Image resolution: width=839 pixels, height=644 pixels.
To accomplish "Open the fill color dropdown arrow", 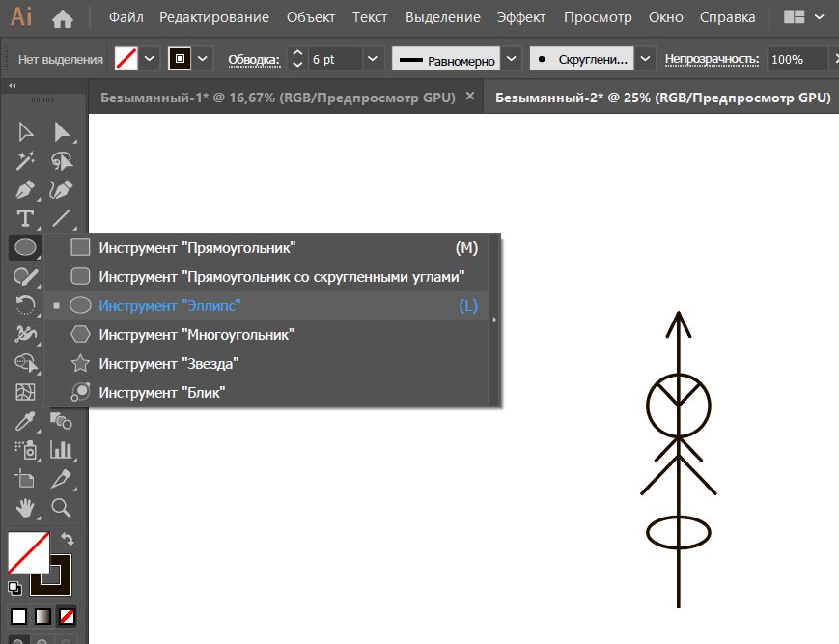I will click(150, 58).
